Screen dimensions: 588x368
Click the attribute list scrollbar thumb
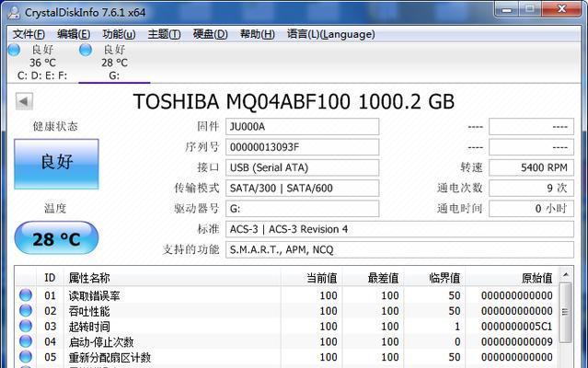pyautogui.click(x=566, y=312)
